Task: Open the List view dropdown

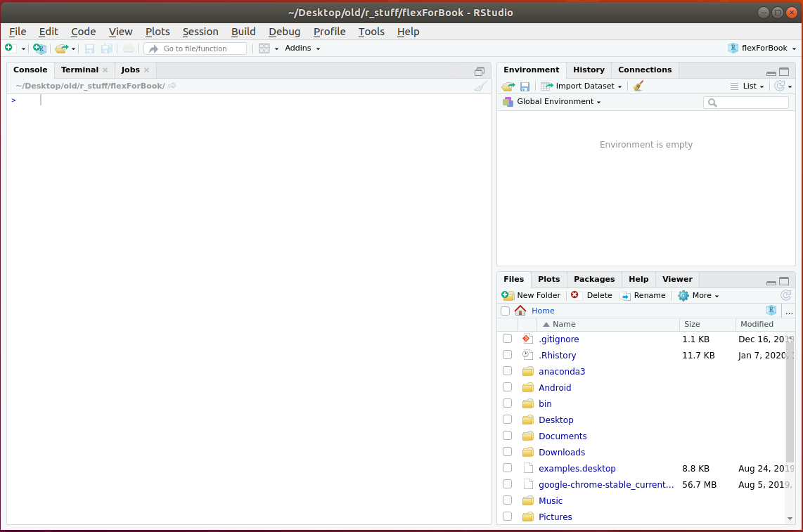Action: pos(747,86)
